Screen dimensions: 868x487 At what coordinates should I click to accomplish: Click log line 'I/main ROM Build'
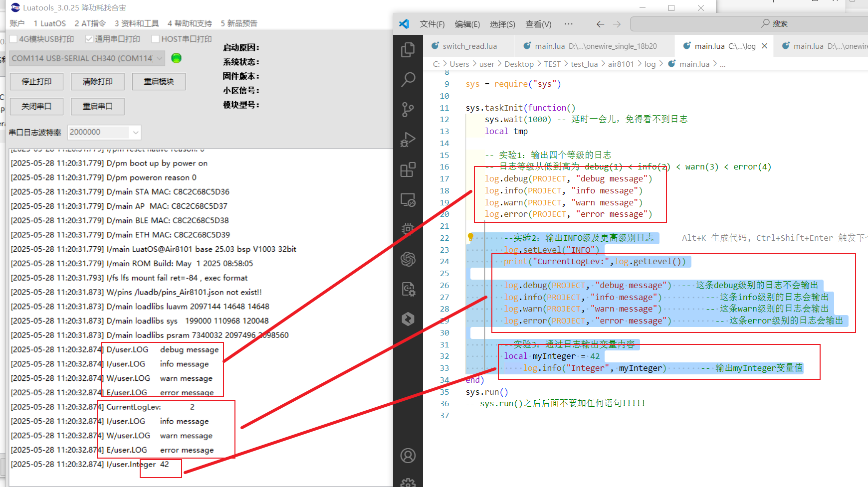click(x=132, y=263)
